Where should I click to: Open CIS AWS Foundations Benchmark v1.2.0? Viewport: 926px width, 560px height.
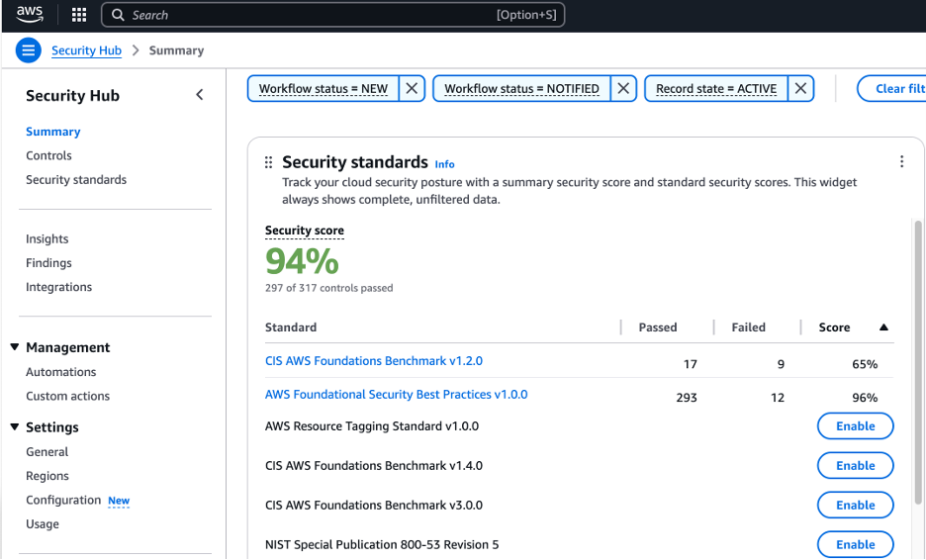374,361
